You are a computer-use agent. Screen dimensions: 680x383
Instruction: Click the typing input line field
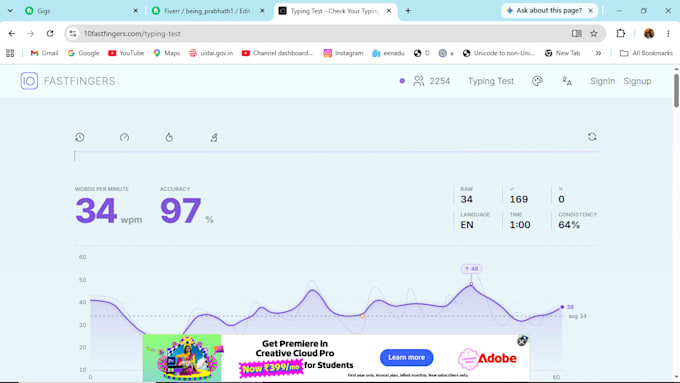336,156
